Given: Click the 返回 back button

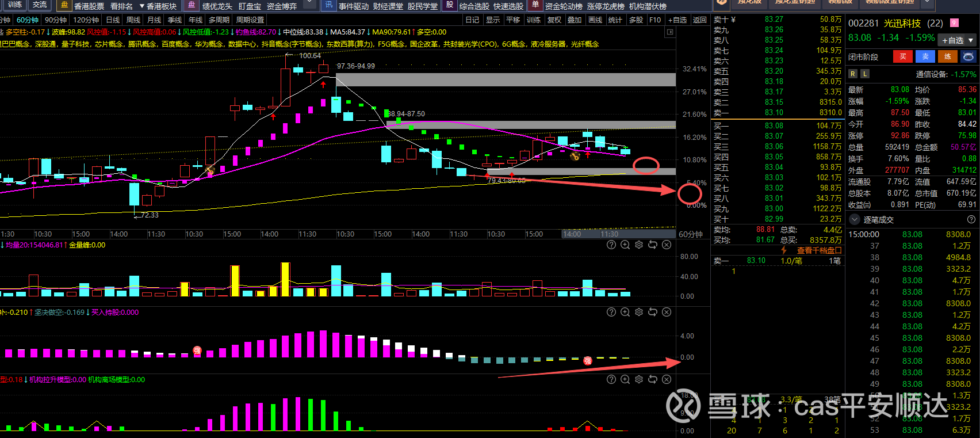Looking at the screenshot, I should [699, 20].
